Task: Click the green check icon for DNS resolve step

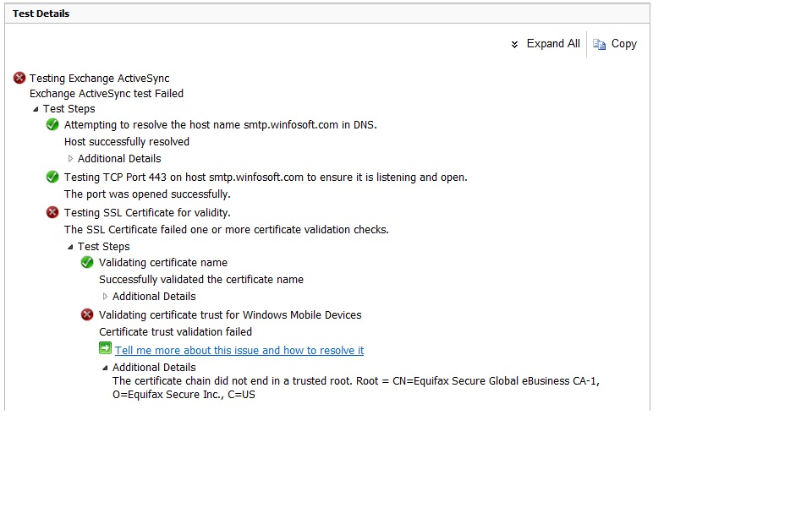Action: 52,125
